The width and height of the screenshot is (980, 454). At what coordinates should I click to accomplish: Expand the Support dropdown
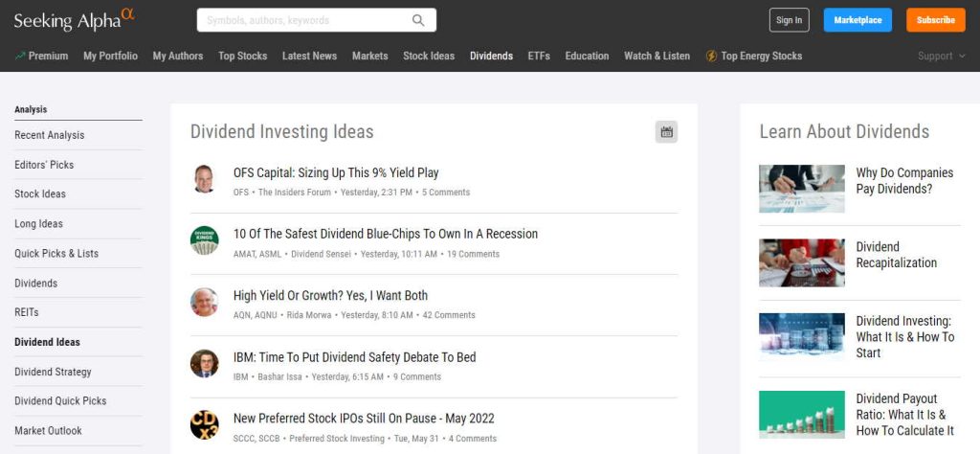point(942,57)
